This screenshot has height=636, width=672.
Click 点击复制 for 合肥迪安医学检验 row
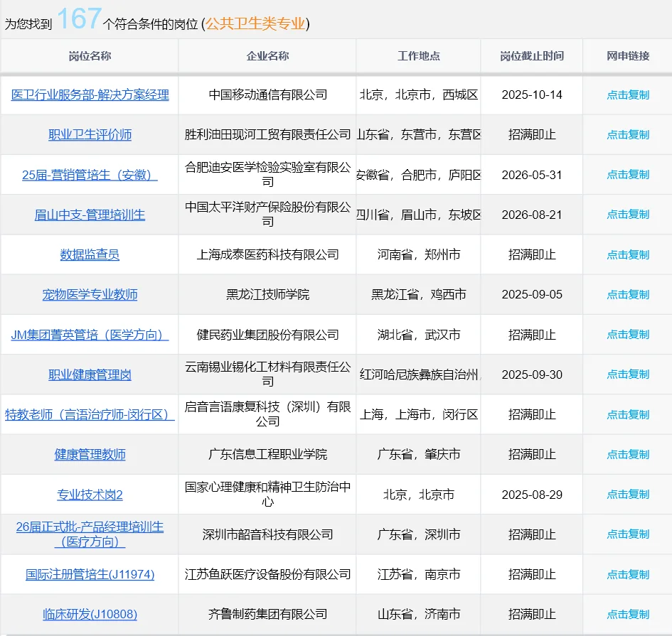[629, 174]
